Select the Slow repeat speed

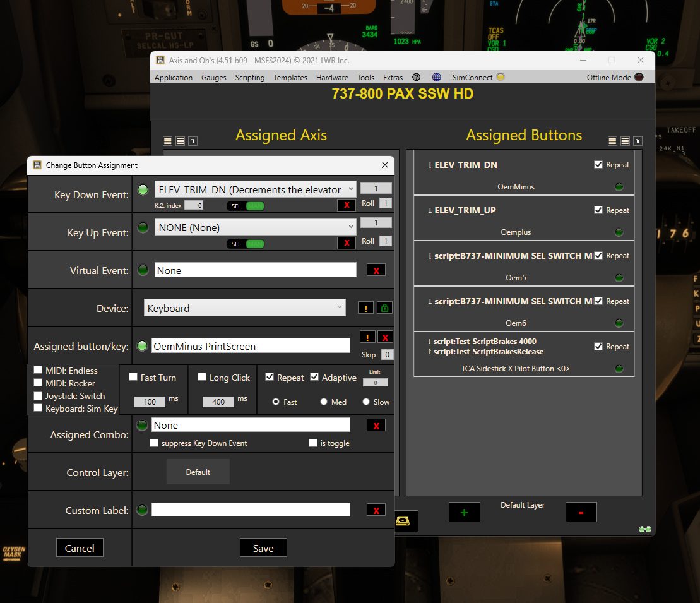coord(366,402)
